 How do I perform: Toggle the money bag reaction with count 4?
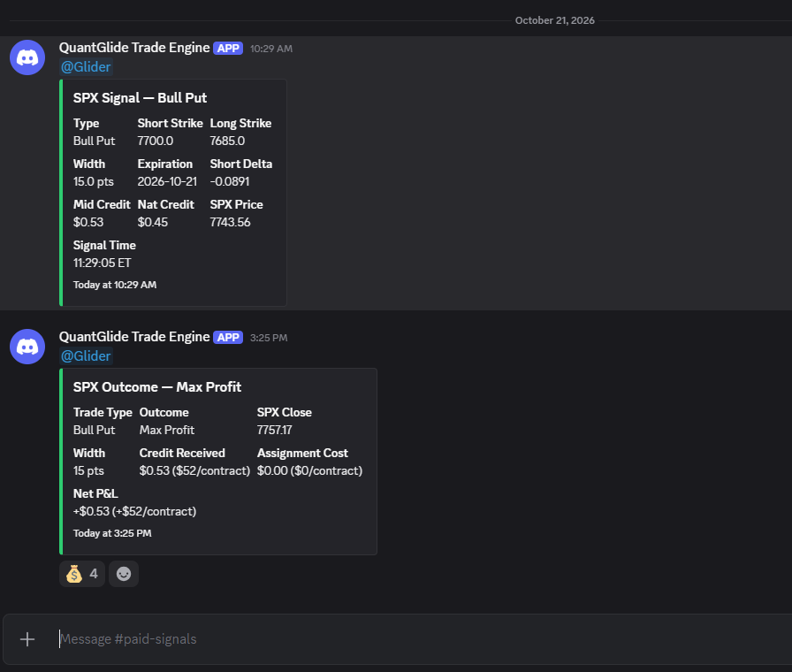coord(82,574)
